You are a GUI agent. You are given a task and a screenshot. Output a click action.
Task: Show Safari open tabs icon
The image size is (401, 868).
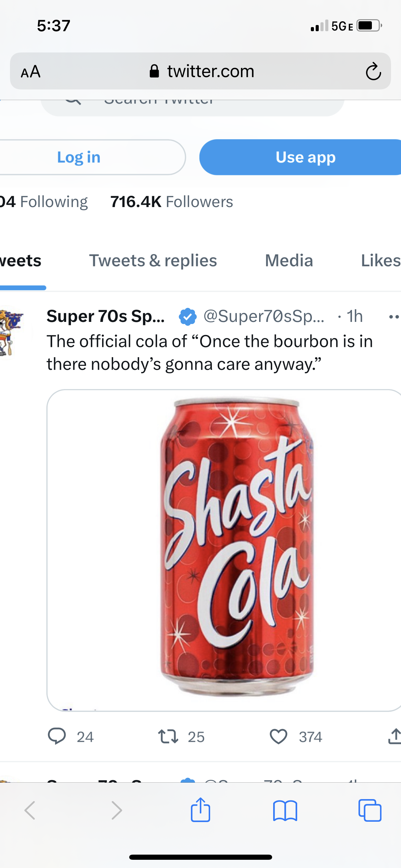click(x=370, y=810)
